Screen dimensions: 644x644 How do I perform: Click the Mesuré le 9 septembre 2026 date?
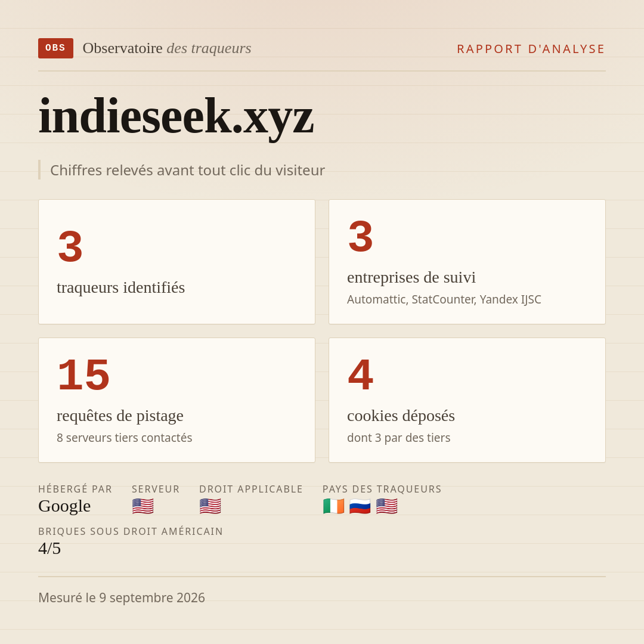coord(122,597)
